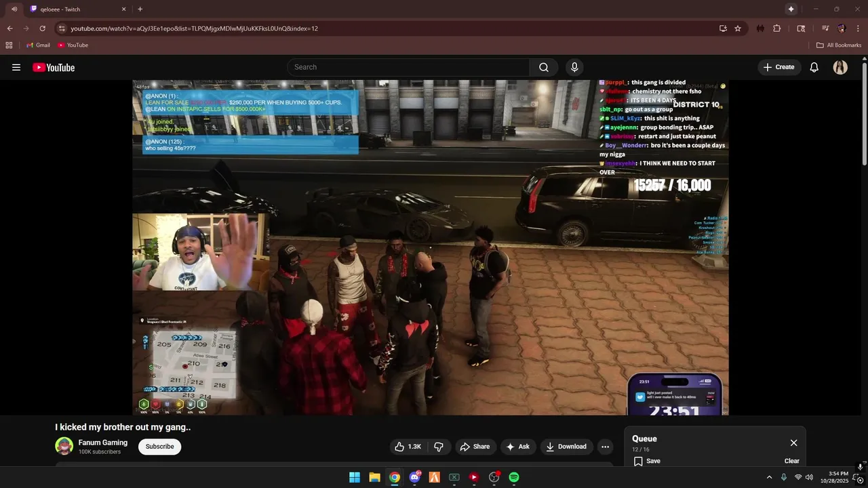868x488 pixels.
Task: Click the '100K subscribers' text
Action: (100, 452)
